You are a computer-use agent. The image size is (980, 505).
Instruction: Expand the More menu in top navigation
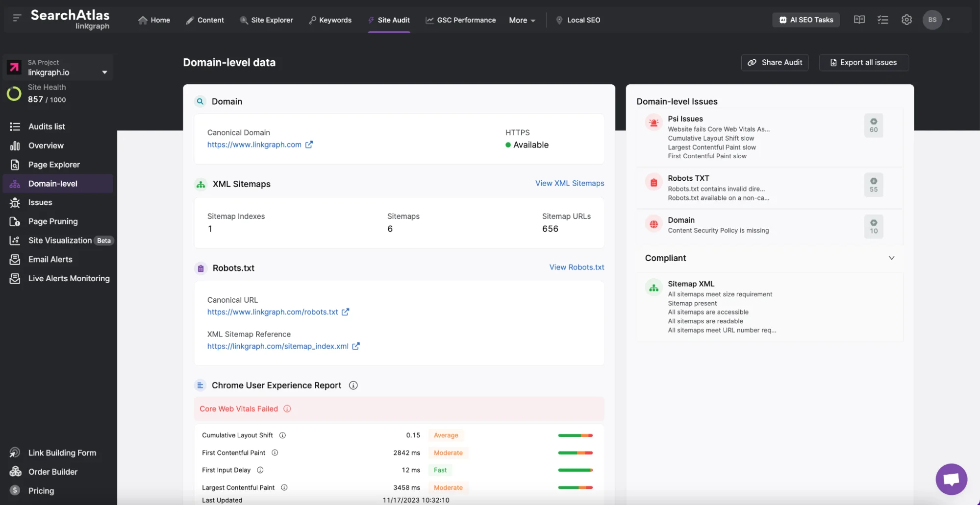(522, 20)
